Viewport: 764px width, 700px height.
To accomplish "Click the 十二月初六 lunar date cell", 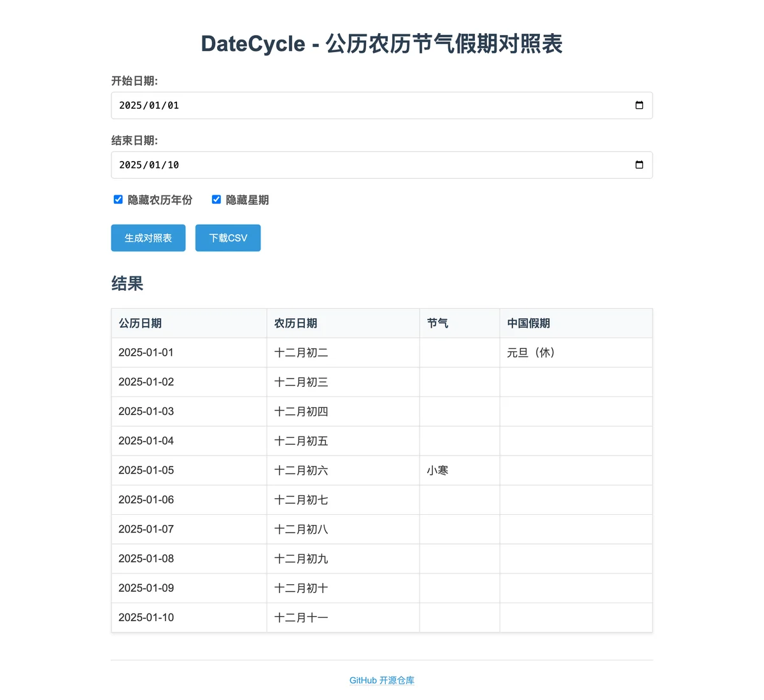I will click(343, 470).
